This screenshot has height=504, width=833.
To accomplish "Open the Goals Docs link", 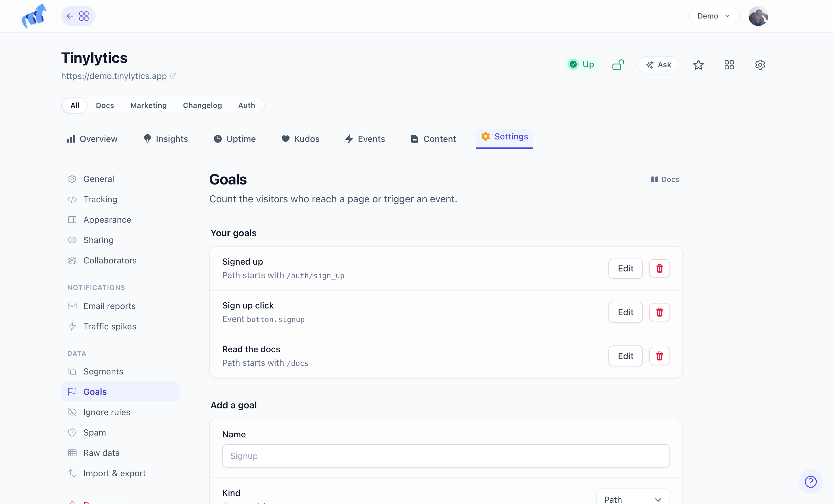I will coord(665,180).
